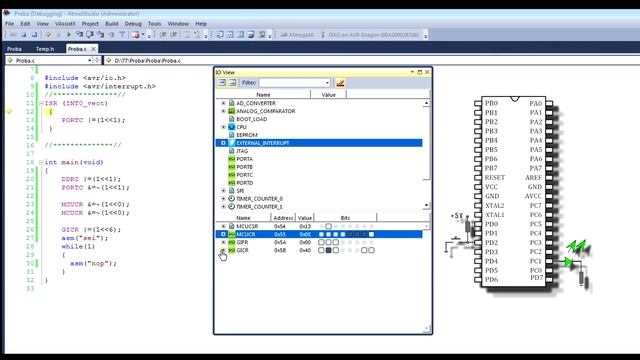This screenshot has width=640, height=360.
Task: Click the MCUCSR register document icon
Action: coord(231,226)
